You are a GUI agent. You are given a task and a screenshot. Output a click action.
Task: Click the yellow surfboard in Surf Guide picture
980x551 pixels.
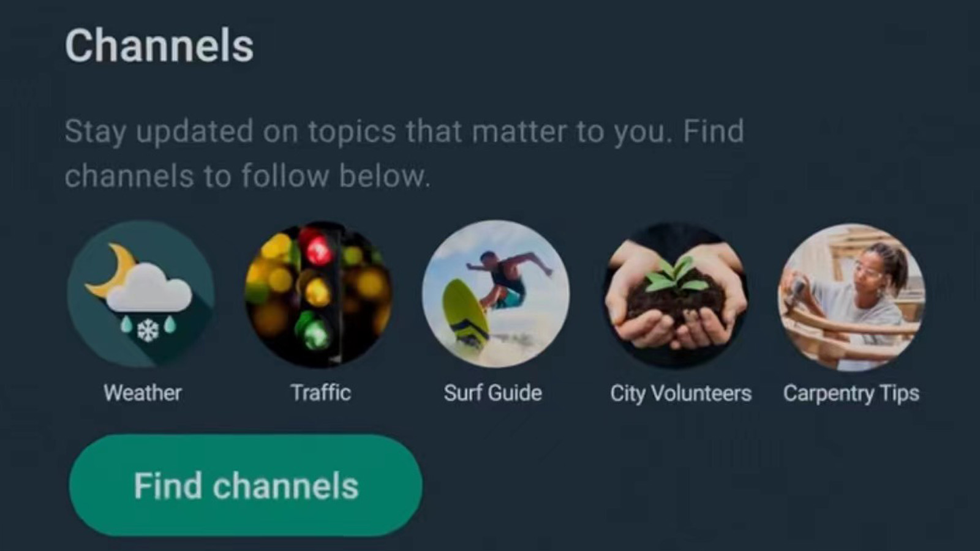[x=466, y=313]
